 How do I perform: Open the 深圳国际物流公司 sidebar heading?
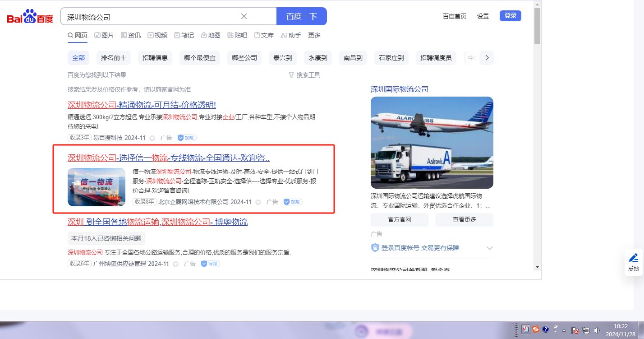400,89
